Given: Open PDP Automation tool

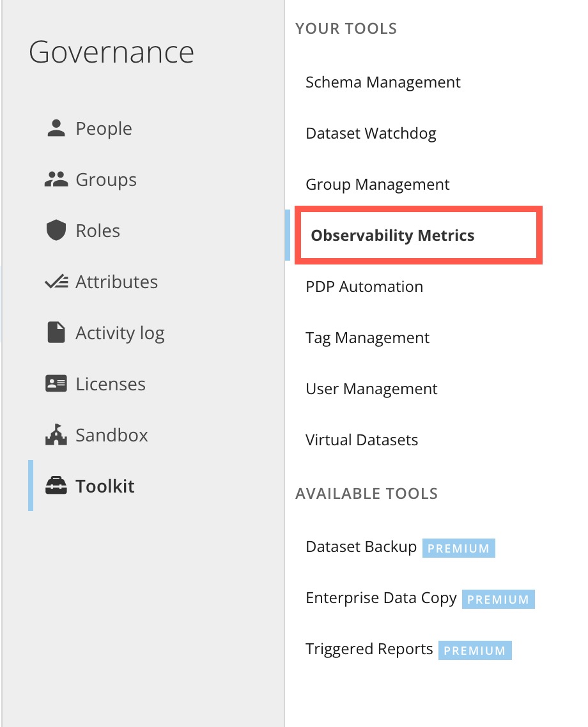Looking at the screenshot, I should click(x=364, y=287).
